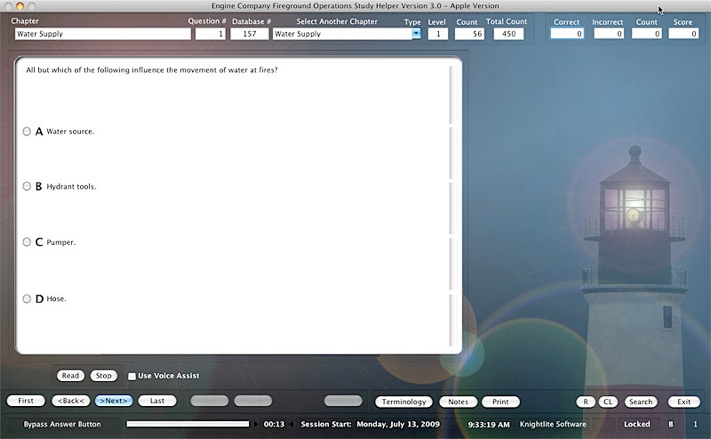Screen dimensions: 711x439
Task: Click the CL button
Action: pyautogui.click(x=608, y=402)
